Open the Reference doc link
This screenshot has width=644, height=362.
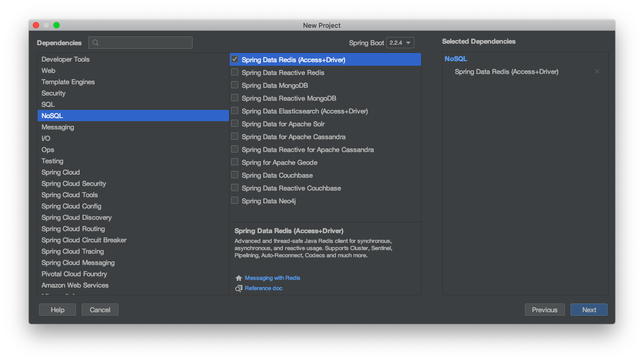tap(263, 289)
